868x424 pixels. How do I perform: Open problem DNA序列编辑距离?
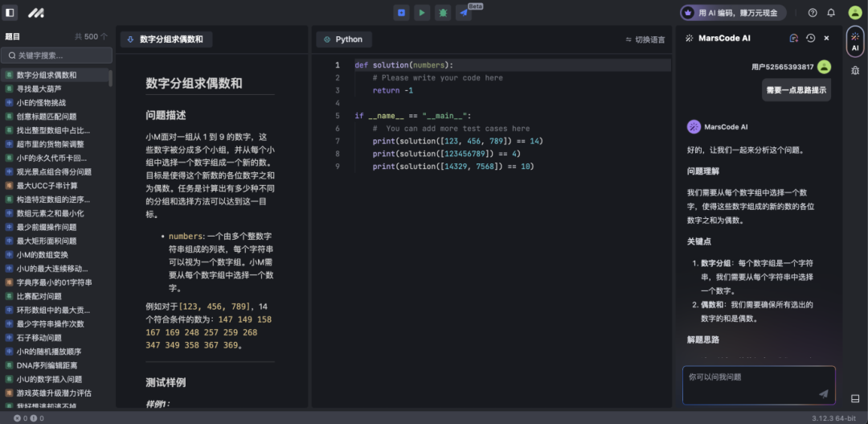point(55,365)
